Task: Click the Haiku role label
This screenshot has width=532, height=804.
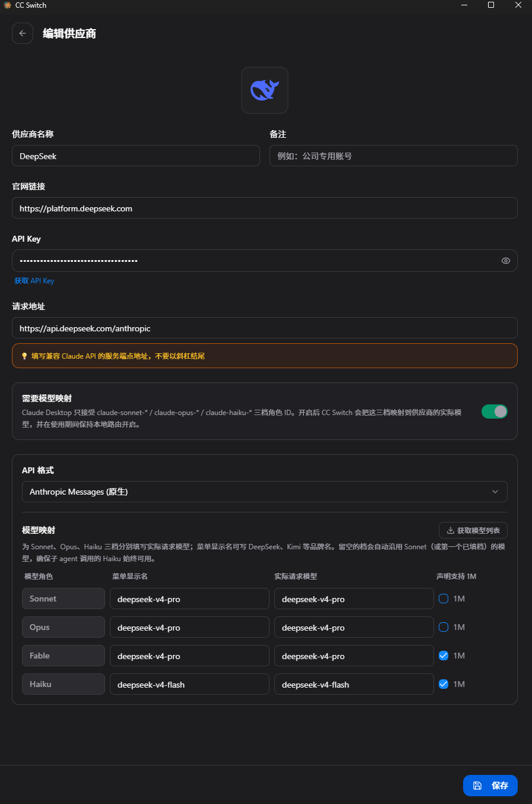Action: click(64, 684)
